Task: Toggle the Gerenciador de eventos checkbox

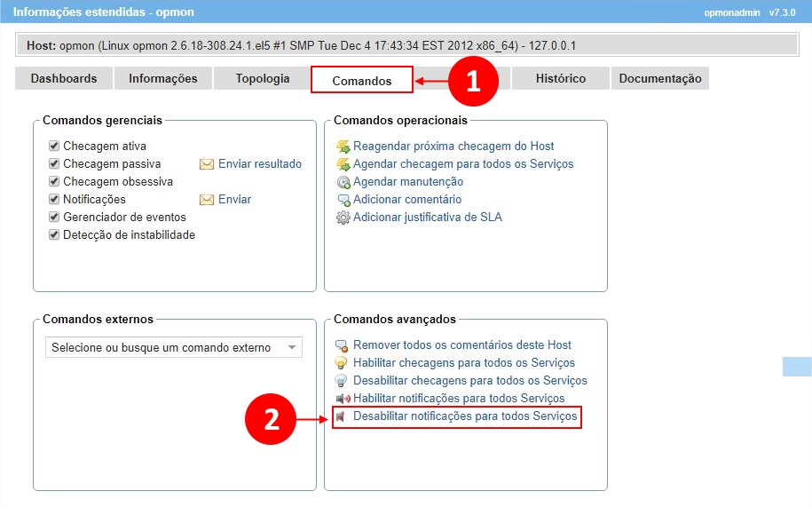Action: point(55,217)
